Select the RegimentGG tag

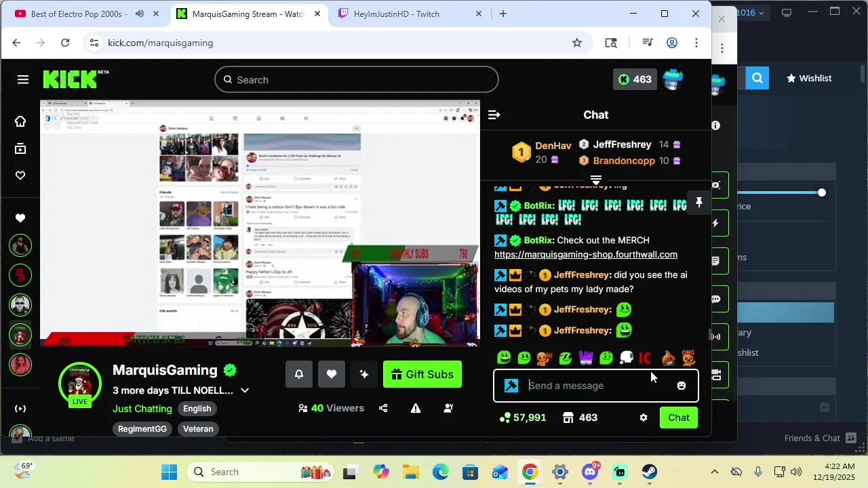click(142, 429)
